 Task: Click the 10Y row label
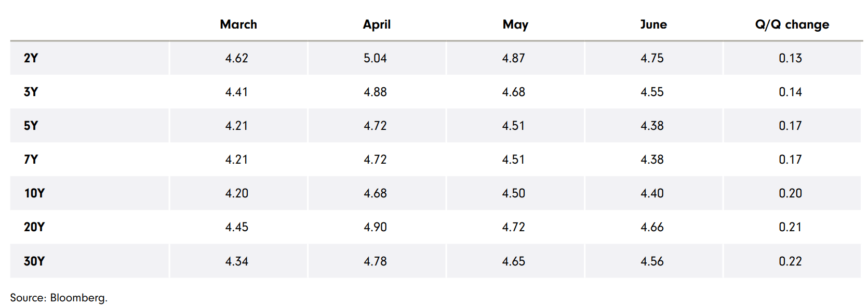(x=34, y=193)
